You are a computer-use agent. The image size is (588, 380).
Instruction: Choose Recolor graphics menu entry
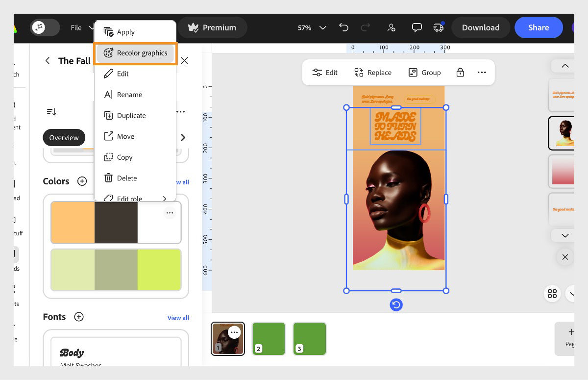click(135, 53)
